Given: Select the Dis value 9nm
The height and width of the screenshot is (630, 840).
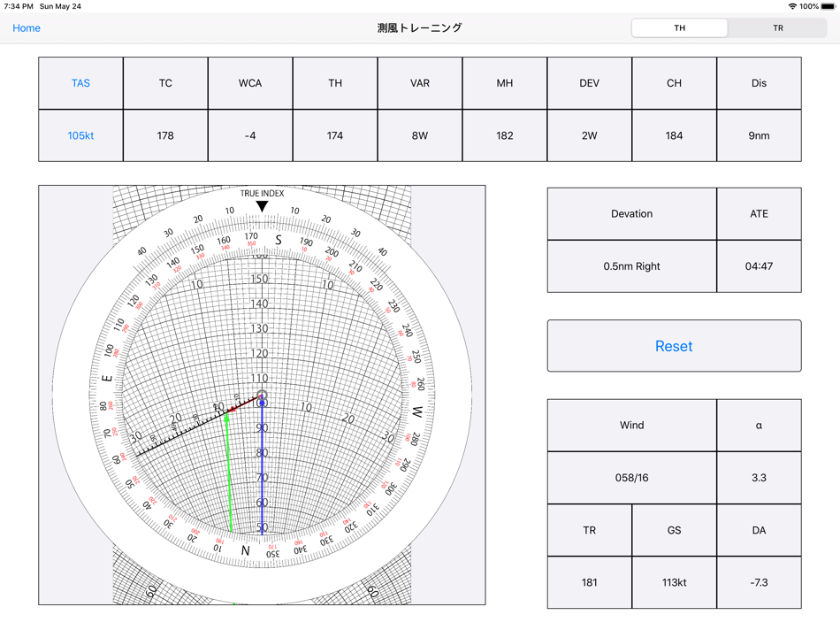Looking at the screenshot, I should coord(760,135).
